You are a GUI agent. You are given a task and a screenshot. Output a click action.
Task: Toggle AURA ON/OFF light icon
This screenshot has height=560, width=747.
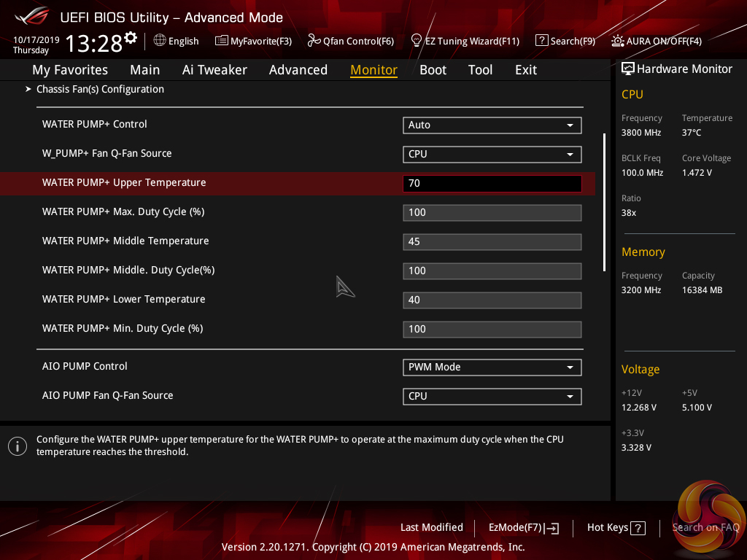click(x=617, y=41)
